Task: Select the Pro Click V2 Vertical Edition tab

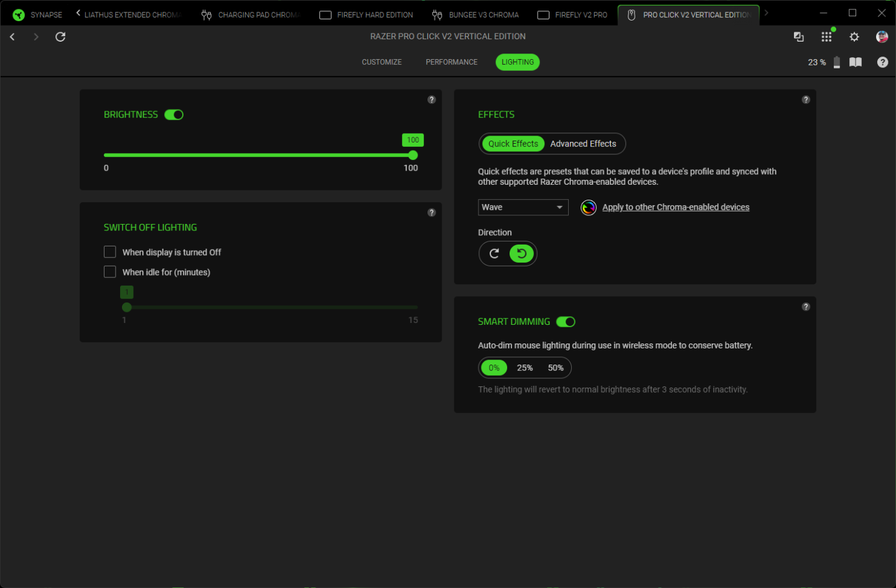Action: point(689,15)
